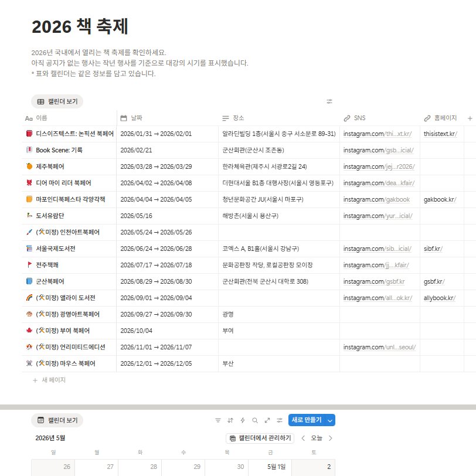Click the 2026 책 축제 page title

point(80,26)
